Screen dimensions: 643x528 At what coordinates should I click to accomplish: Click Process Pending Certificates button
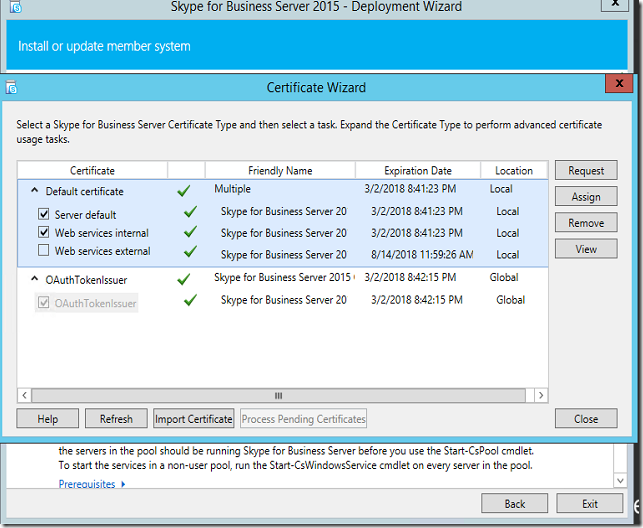tap(303, 419)
